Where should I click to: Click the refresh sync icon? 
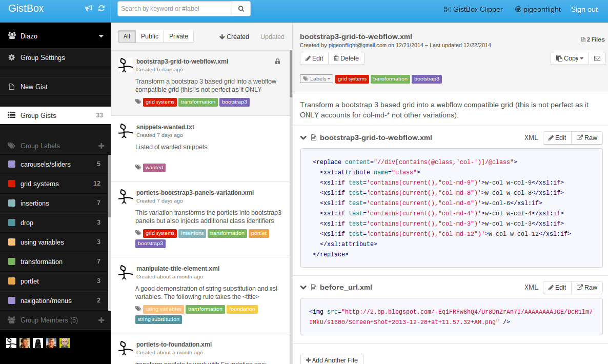click(102, 9)
